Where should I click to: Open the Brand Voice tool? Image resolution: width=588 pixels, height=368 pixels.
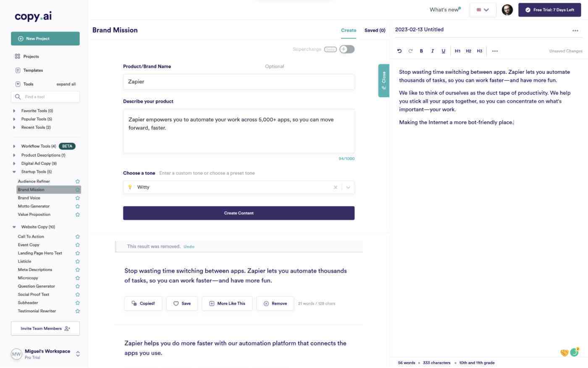pos(29,198)
